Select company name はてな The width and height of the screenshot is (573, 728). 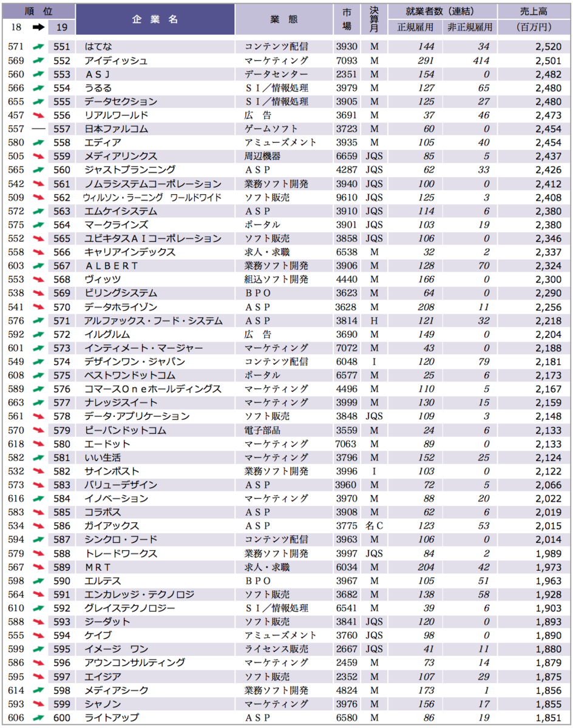click(99, 47)
